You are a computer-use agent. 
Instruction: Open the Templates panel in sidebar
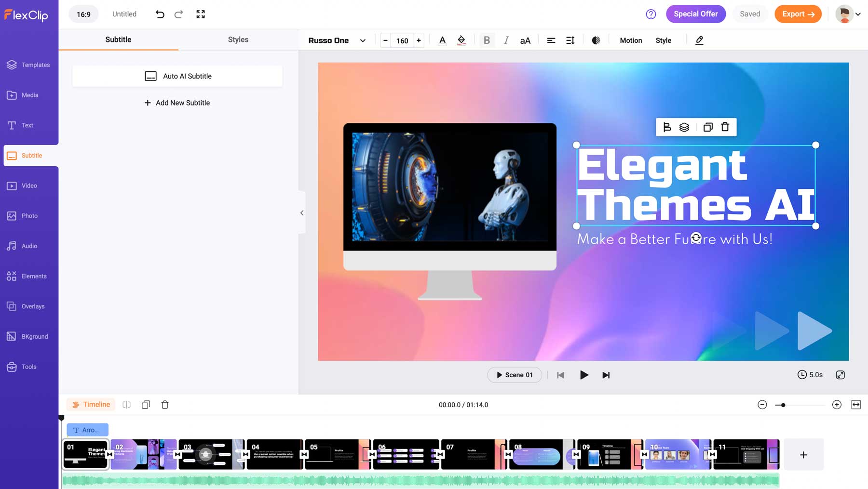(29, 65)
